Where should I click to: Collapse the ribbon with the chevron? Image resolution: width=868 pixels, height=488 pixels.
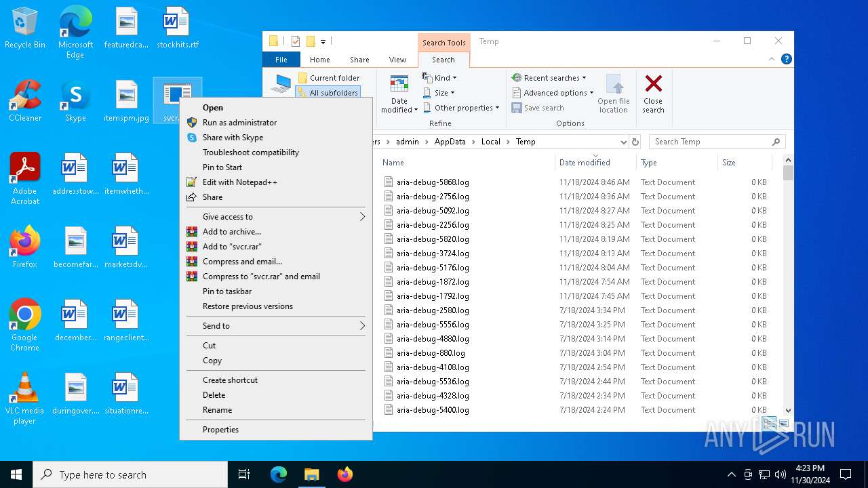pos(772,60)
